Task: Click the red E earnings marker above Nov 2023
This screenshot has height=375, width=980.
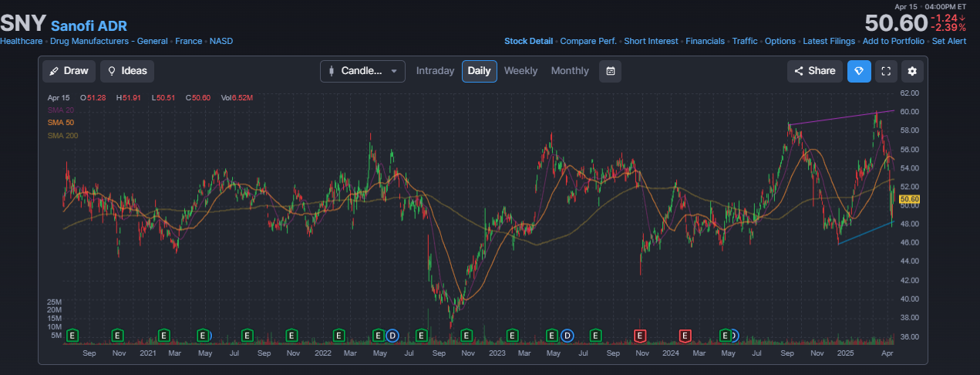Action: pyautogui.click(x=639, y=335)
